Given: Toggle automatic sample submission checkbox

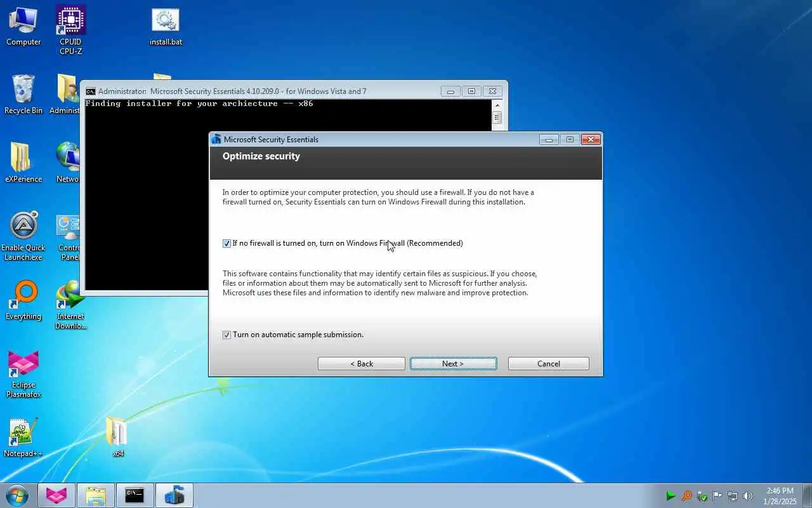Looking at the screenshot, I should 226,335.
